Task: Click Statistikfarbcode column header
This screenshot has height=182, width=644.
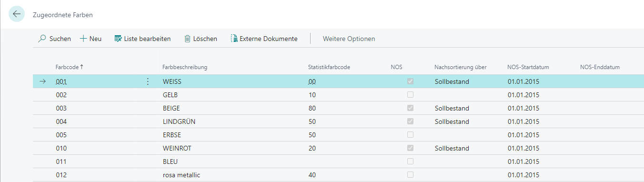Action: tap(329, 67)
